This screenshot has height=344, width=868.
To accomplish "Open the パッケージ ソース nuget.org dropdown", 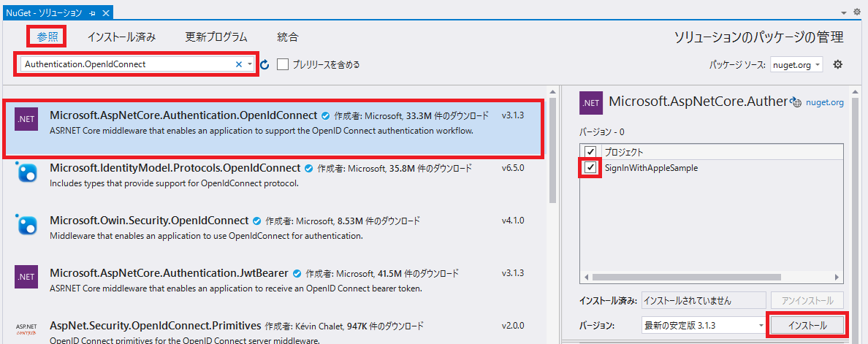I will pos(796,65).
